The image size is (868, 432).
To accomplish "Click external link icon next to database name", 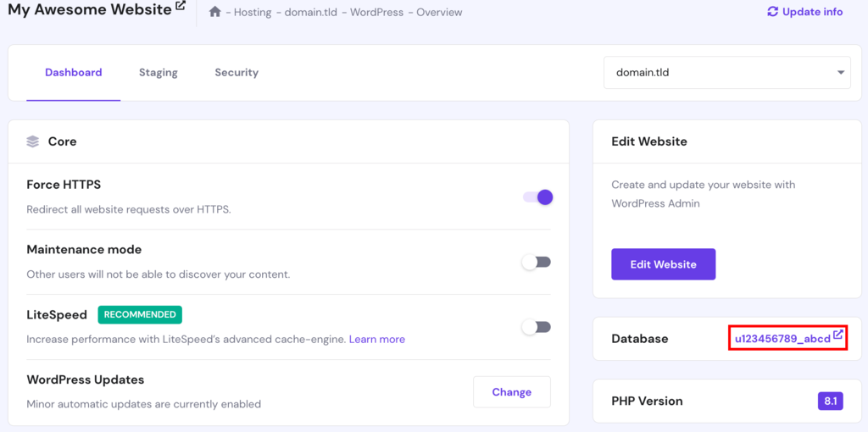I will pyautogui.click(x=838, y=335).
